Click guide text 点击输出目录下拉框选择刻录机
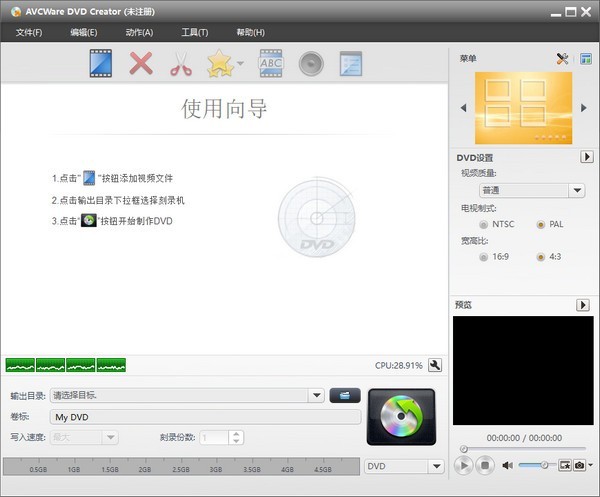Viewport: 600px width, 497px height. pos(122,200)
